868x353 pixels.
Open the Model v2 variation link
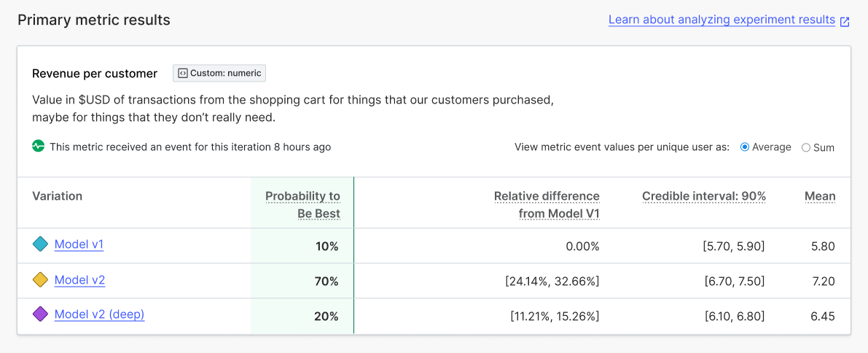tap(79, 279)
